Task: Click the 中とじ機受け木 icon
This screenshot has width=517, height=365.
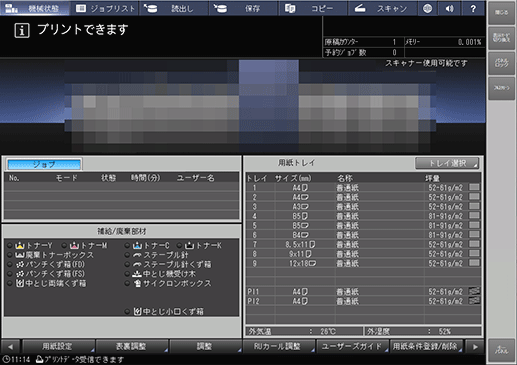Action: (x=137, y=274)
